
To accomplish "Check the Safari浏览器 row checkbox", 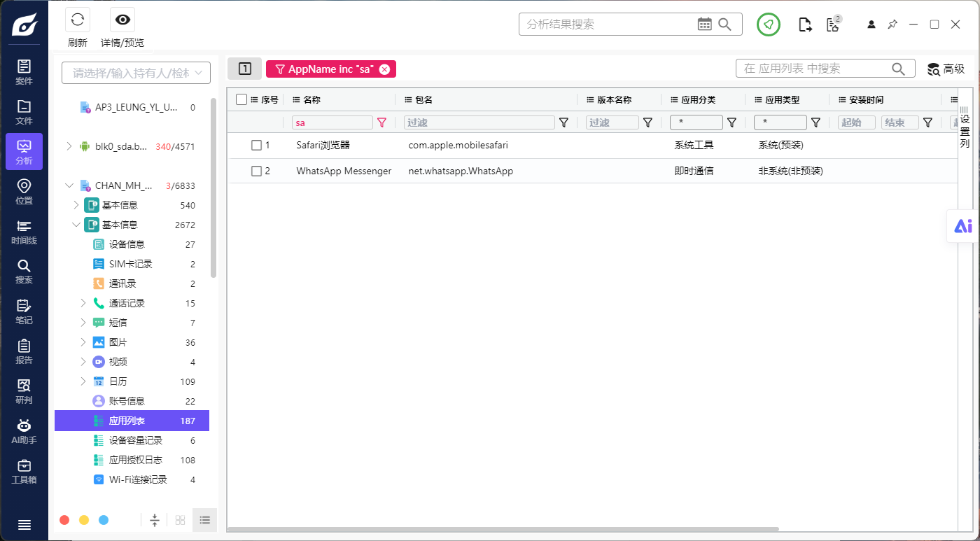I will pyautogui.click(x=256, y=146).
